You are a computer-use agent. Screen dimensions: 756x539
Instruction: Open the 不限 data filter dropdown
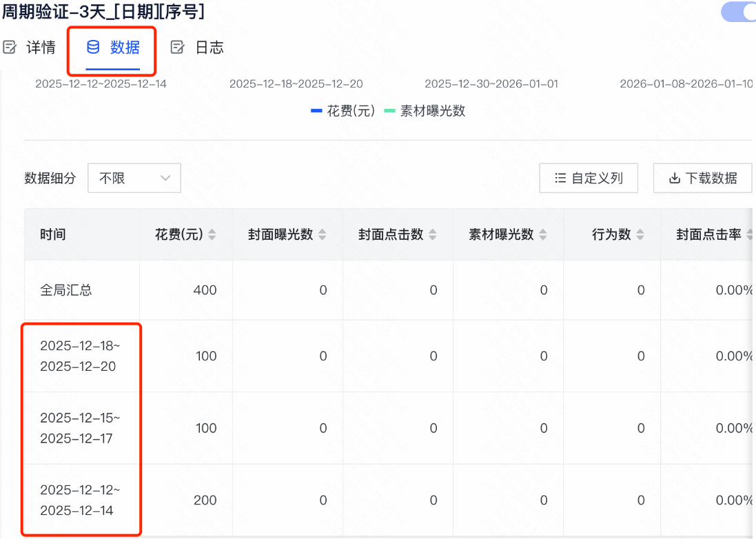(134, 178)
